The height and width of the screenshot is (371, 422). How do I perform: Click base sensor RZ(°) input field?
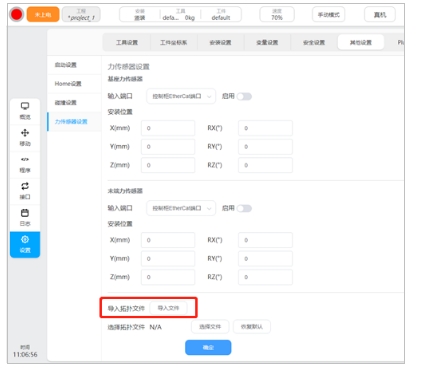(265, 165)
